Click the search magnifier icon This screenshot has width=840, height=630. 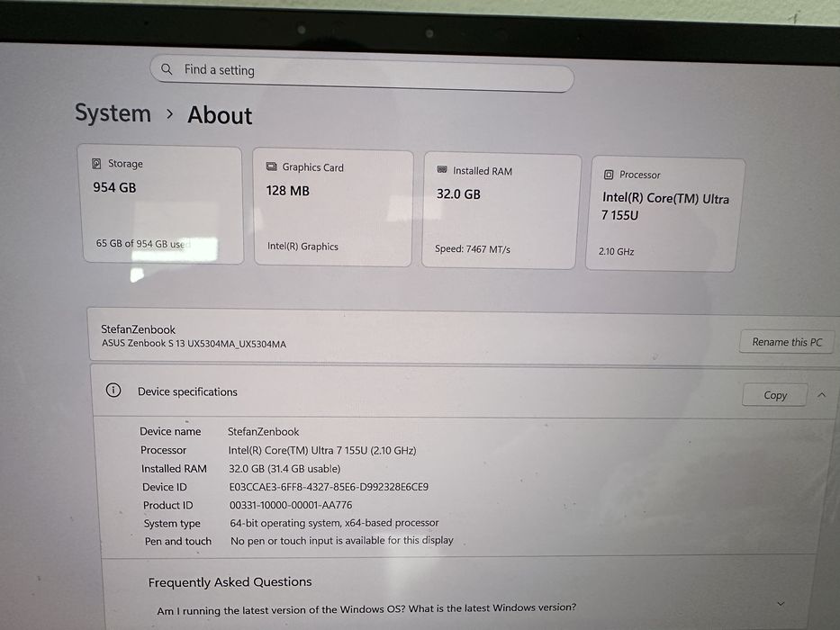(x=167, y=69)
